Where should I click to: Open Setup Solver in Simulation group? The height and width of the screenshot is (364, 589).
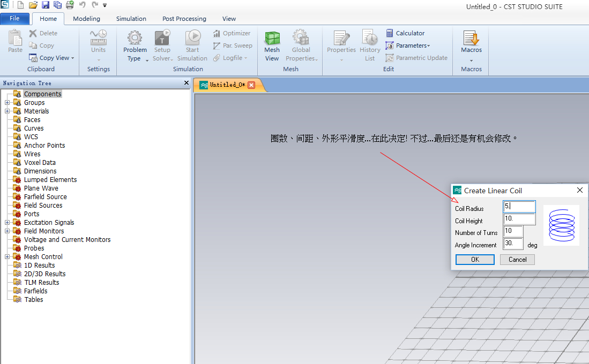(162, 45)
